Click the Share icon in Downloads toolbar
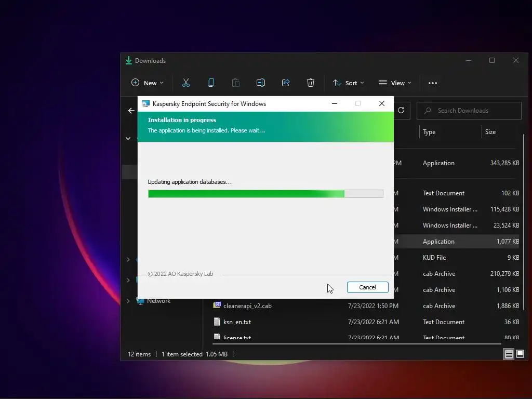 pos(286,83)
